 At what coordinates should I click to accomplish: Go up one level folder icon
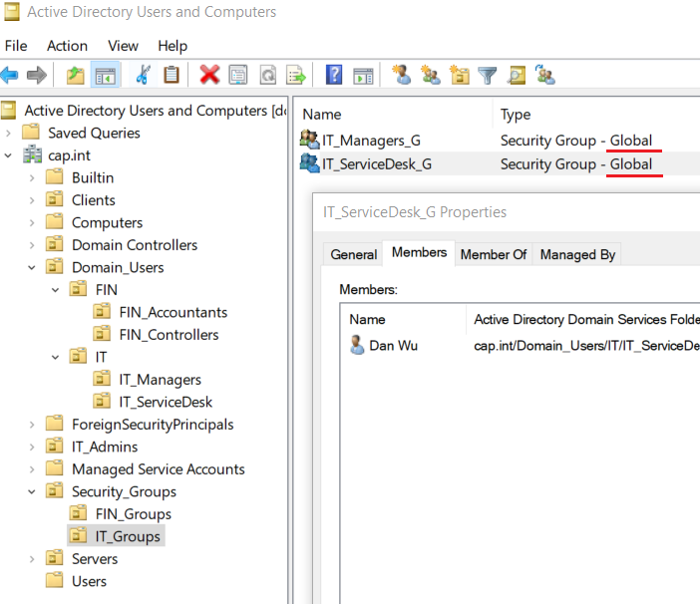tap(76, 75)
